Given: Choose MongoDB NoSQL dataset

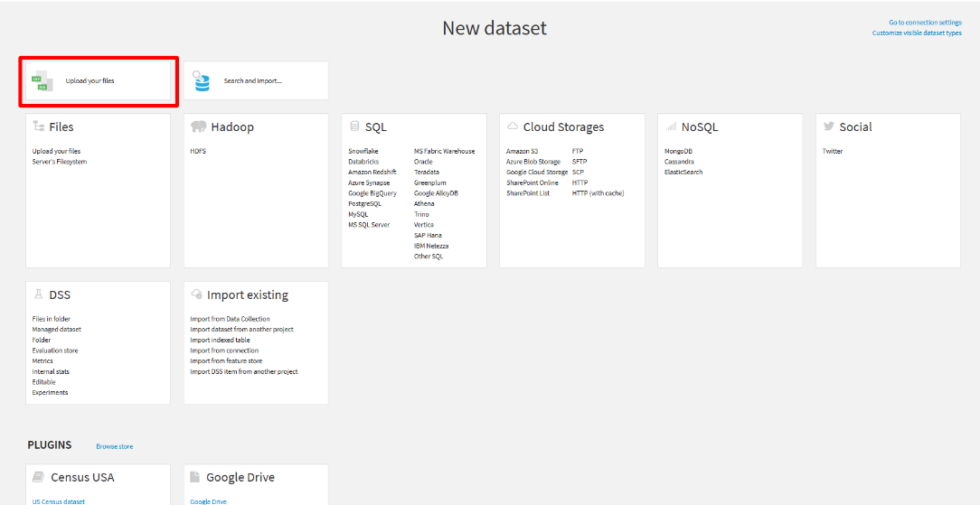Looking at the screenshot, I should [678, 151].
